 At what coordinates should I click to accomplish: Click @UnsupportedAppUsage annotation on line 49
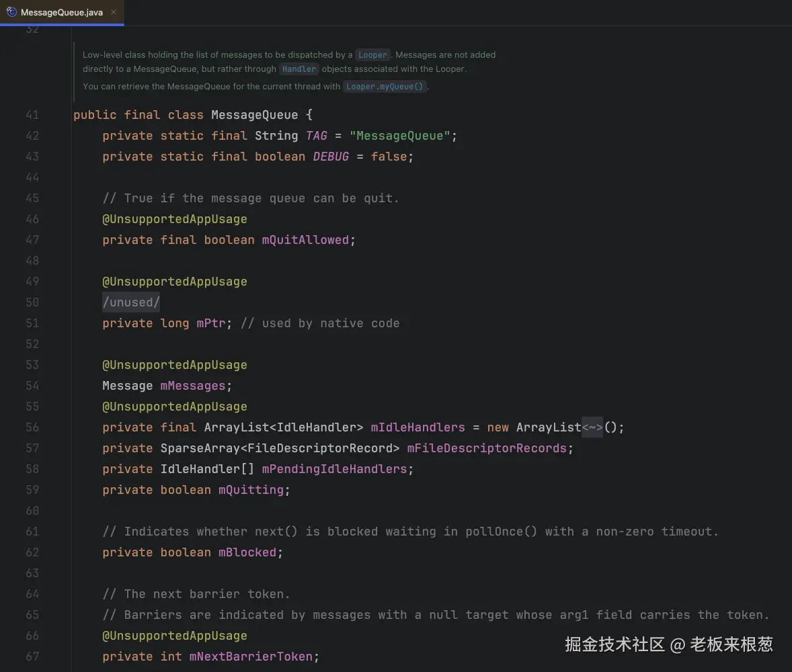point(175,281)
